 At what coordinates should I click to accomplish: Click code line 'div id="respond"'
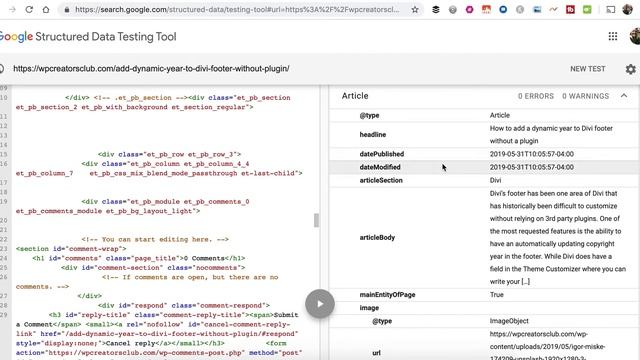point(183,305)
